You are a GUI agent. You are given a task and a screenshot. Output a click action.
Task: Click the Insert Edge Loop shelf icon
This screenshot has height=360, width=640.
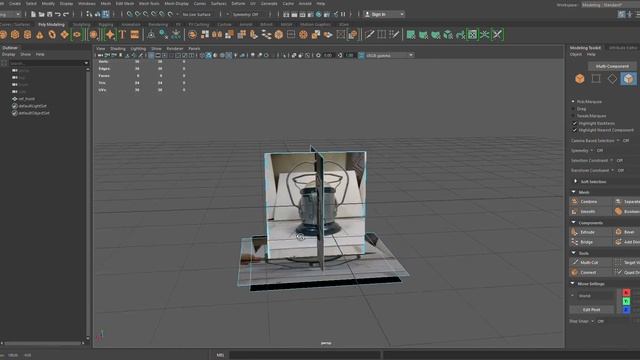click(x=382, y=35)
